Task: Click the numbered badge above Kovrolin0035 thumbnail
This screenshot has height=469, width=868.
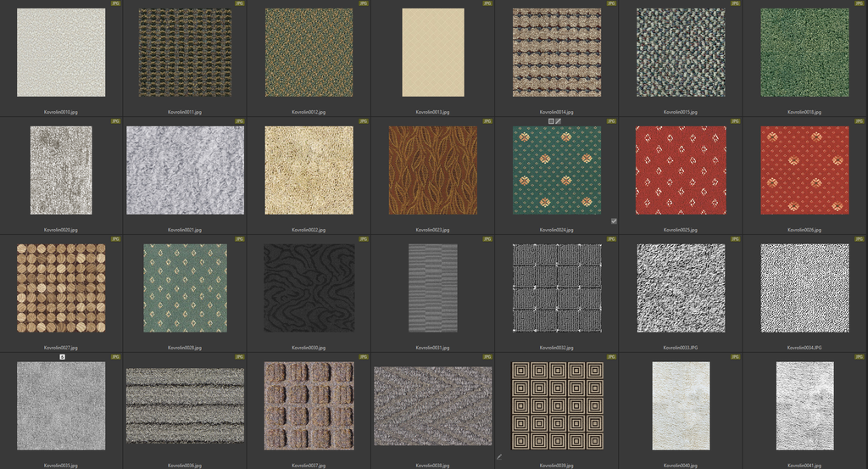Action: tap(62, 357)
